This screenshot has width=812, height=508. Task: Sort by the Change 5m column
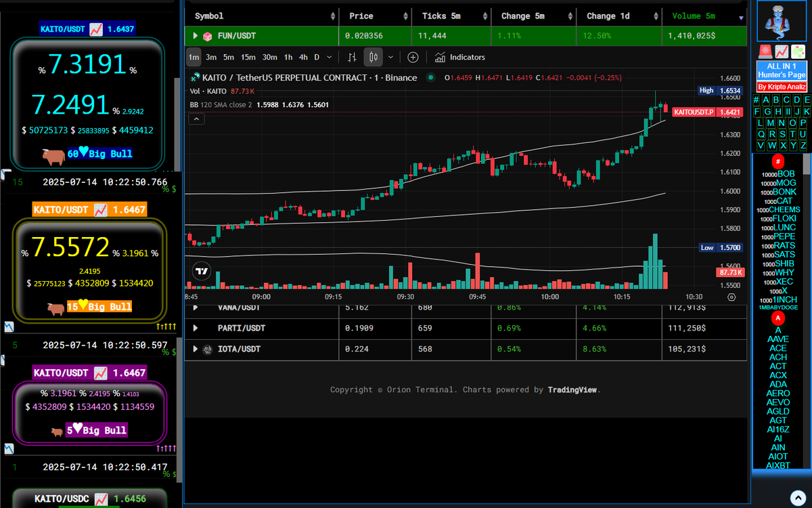(x=533, y=16)
